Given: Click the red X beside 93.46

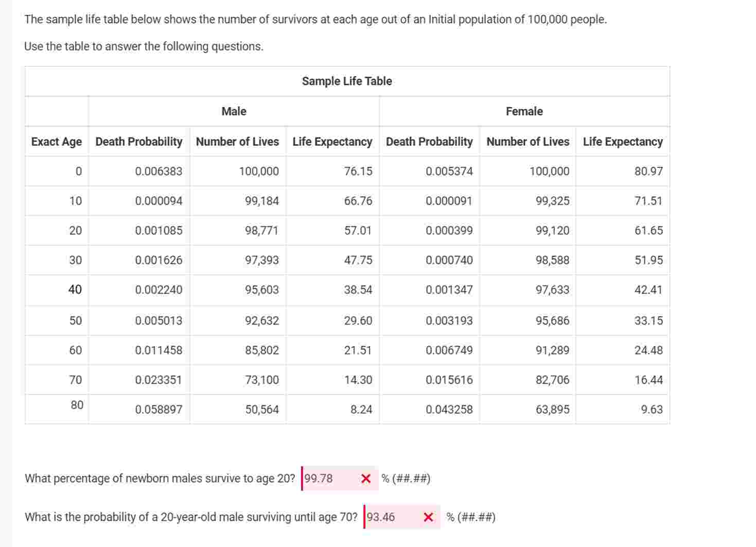Looking at the screenshot, I should 428,517.
